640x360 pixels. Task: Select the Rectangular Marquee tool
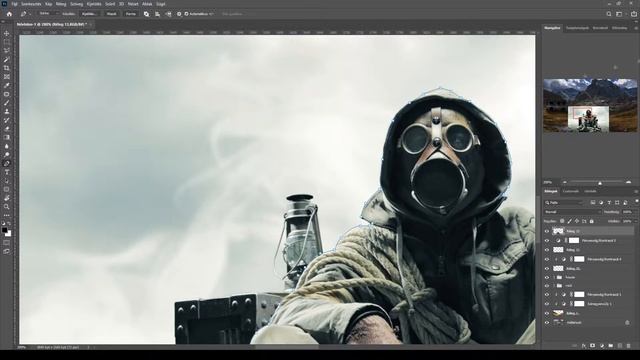(7, 42)
